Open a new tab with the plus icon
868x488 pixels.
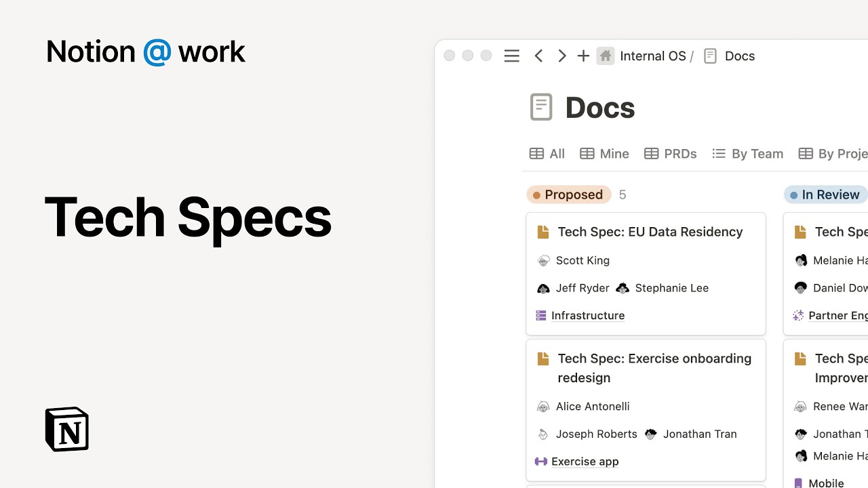[x=583, y=56]
